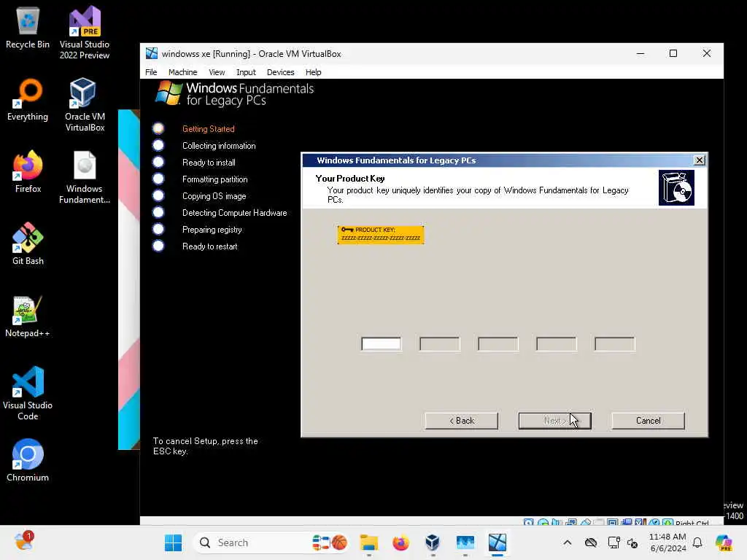The height and width of the screenshot is (560, 747).
Task: Cancel the setup wizard
Action: [x=648, y=421]
